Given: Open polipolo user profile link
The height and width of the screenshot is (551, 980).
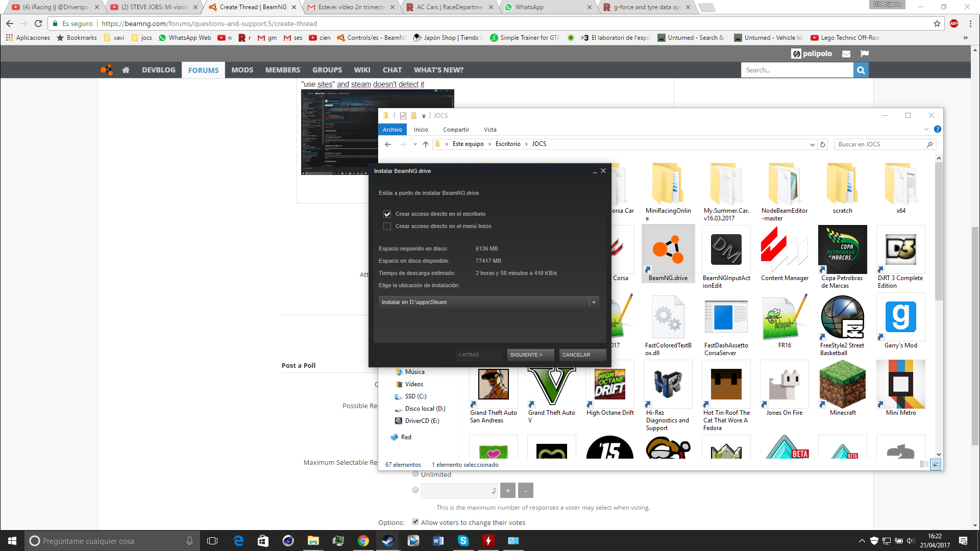Looking at the screenshot, I should [812, 54].
